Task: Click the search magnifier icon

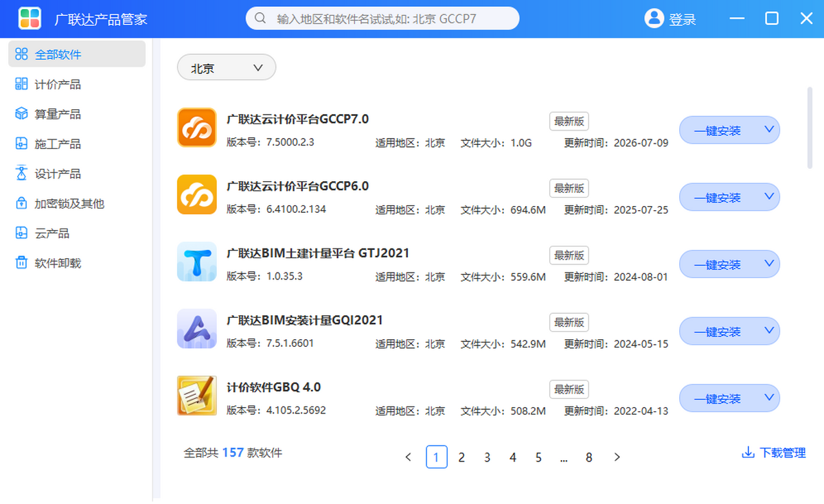Action: pyautogui.click(x=260, y=19)
